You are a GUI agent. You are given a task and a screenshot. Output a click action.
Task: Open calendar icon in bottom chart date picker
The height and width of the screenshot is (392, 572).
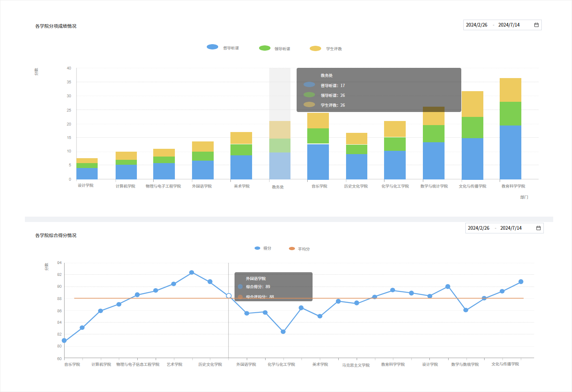[538, 228]
